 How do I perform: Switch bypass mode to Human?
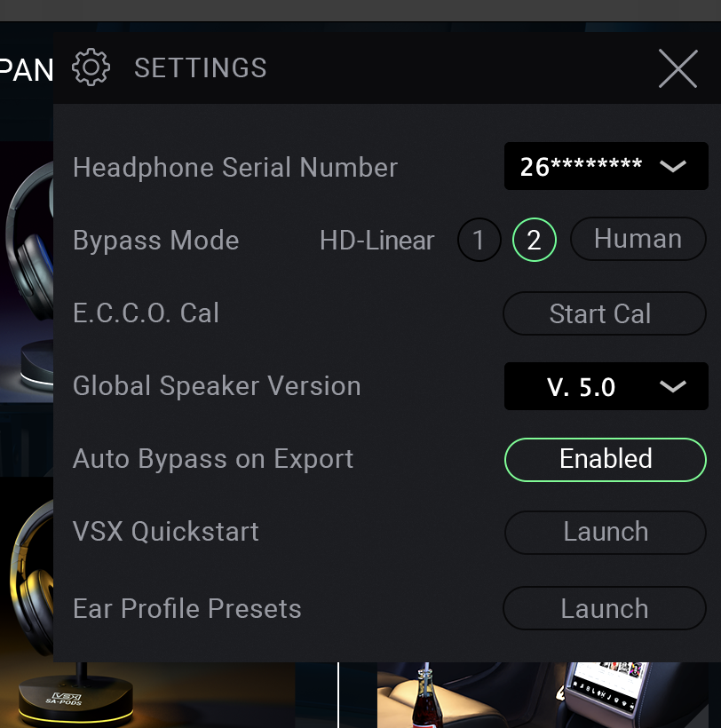click(x=638, y=239)
